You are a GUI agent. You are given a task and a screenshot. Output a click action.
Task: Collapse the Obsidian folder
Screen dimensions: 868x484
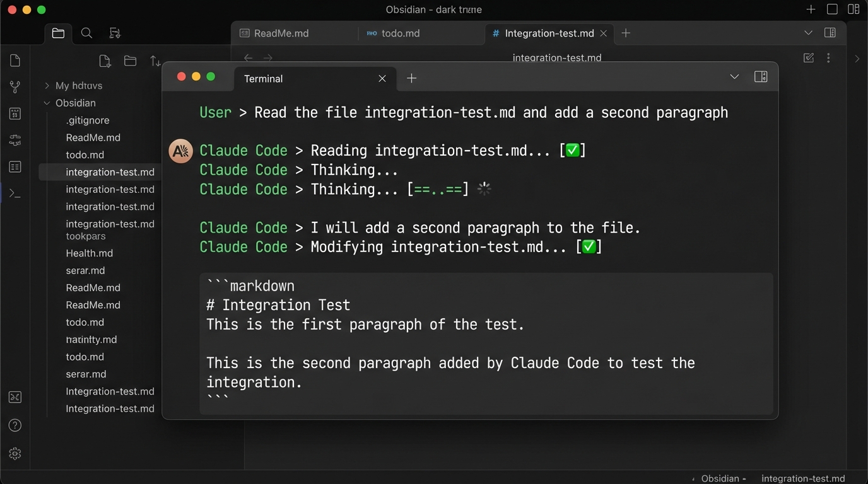point(47,103)
